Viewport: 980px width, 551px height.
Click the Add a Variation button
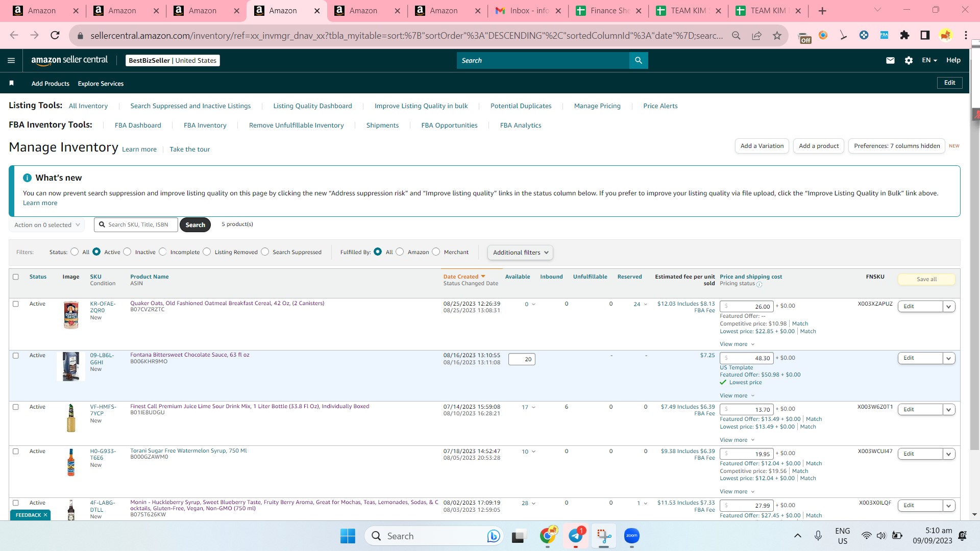click(762, 146)
